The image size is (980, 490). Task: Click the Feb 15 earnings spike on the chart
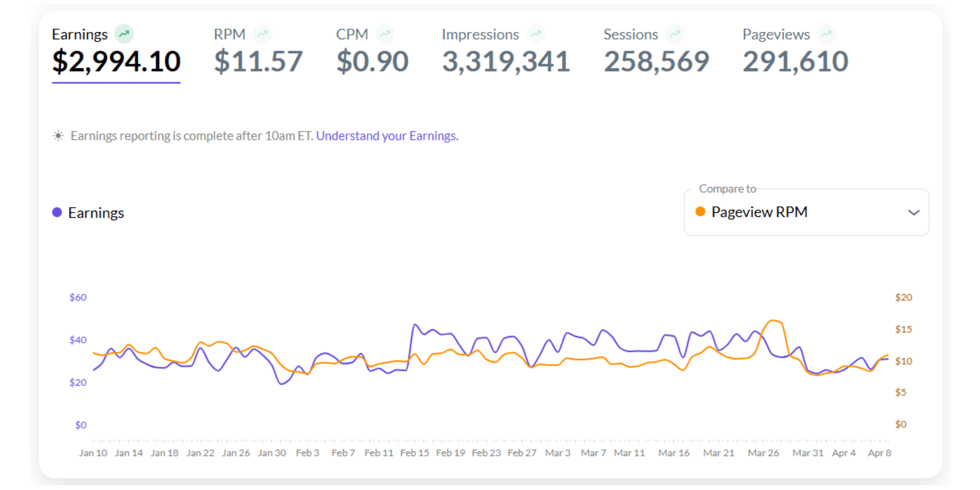coord(415,325)
